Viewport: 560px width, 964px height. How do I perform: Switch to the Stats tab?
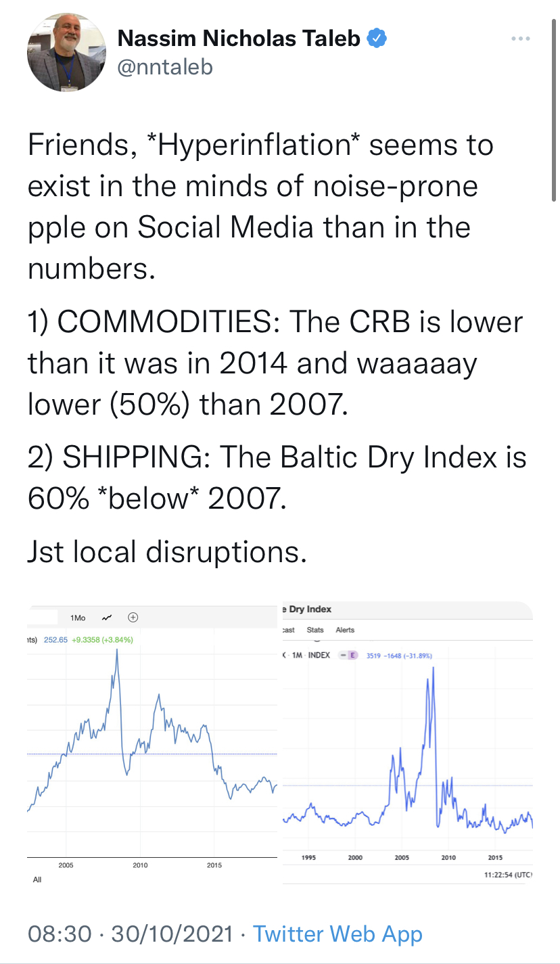[315, 630]
